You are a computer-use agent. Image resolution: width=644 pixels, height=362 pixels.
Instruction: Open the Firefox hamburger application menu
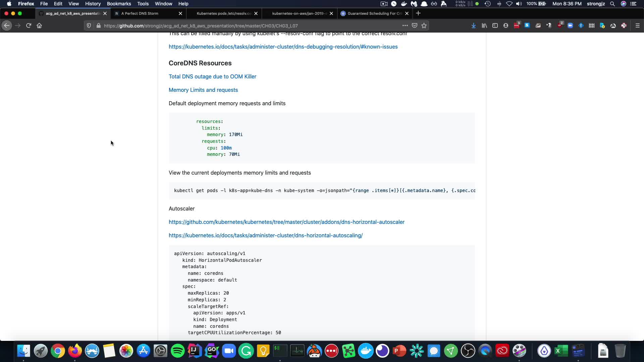pos(637,25)
